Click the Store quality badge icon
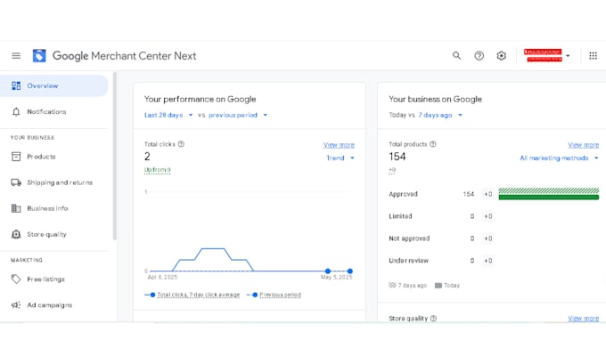 pos(16,234)
